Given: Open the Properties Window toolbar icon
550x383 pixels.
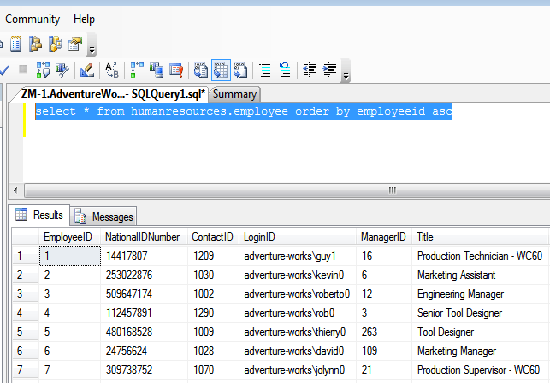Looking at the screenshot, I should click(75, 44).
